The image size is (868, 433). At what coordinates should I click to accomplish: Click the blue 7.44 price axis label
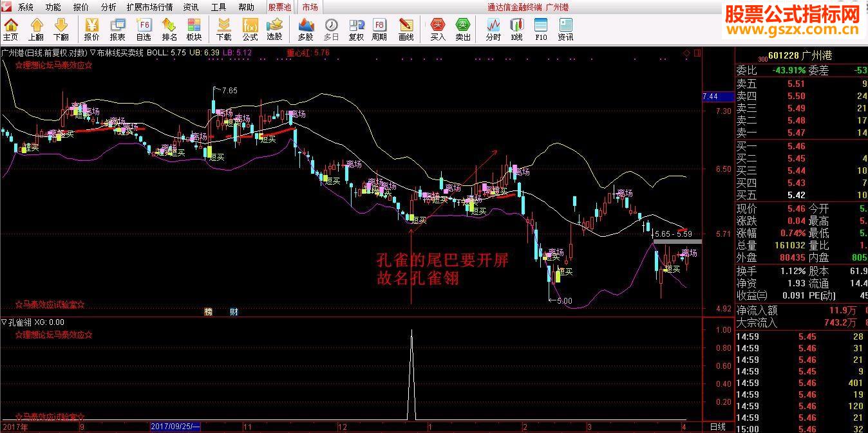[718, 97]
